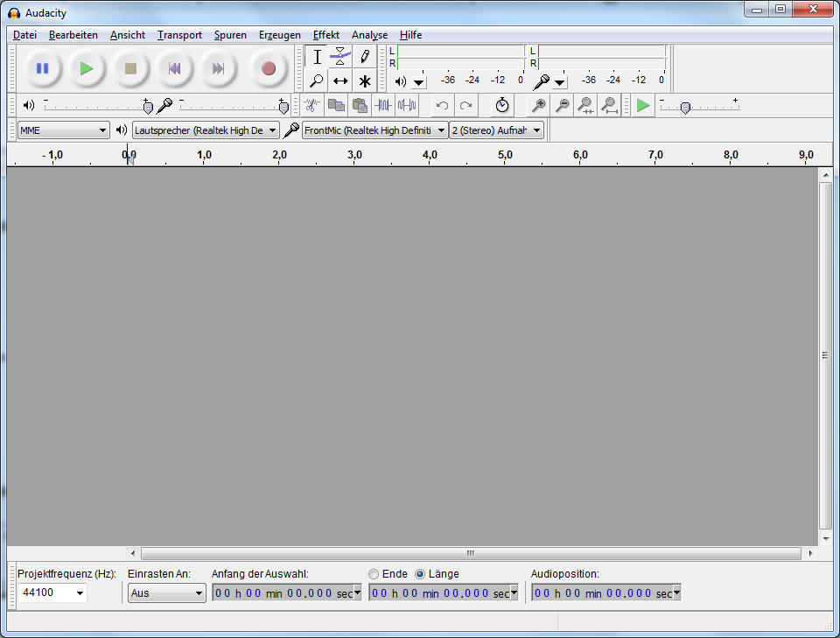Click the input meter microphone icon
Viewport: 840px width, 638px height.
[x=542, y=82]
